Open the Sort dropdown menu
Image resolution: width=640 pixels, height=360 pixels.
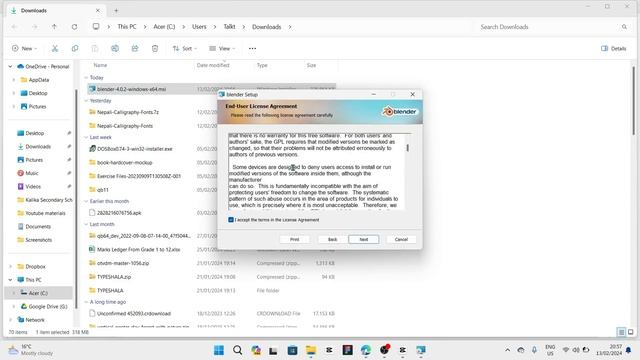pyautogui.click(x=184, y=48)
